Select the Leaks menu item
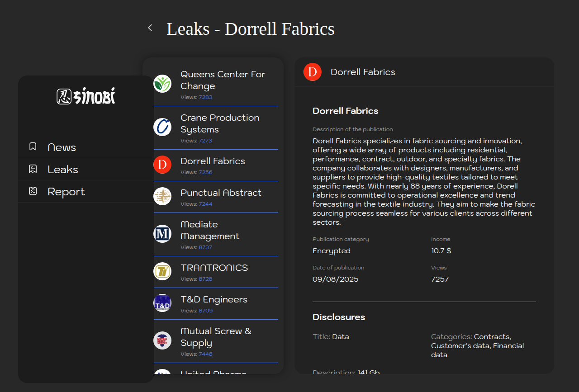579x392 pixels. pos(63,170)
